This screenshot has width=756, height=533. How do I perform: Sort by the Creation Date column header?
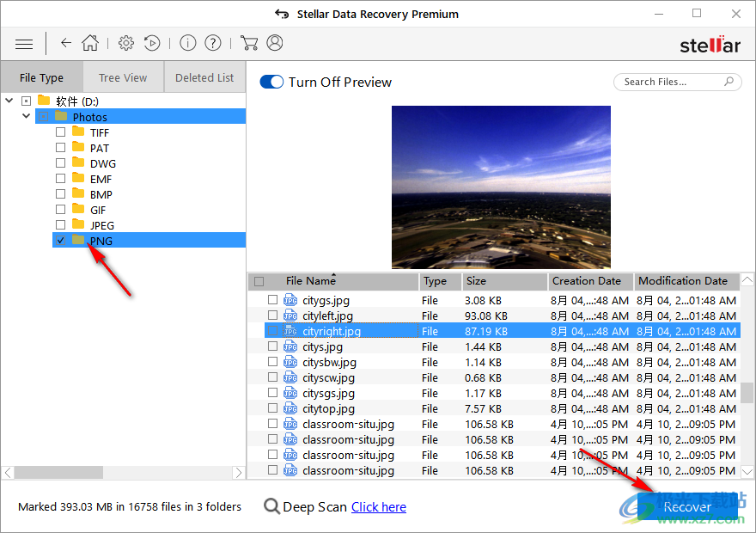[591, 281]
